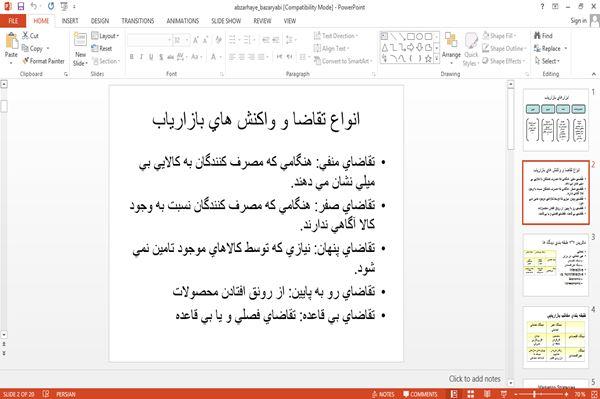Open the FILE tab
Screen dimensions: 600x399
click(13, 21)
